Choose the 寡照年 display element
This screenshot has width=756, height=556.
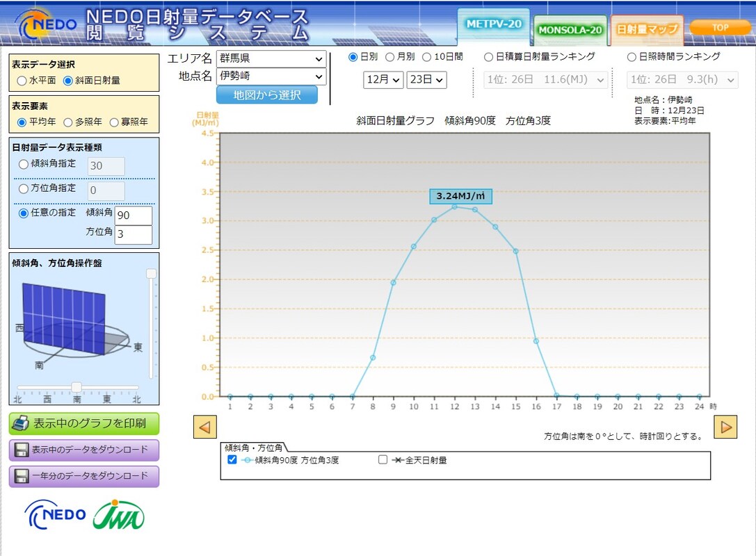114,122
